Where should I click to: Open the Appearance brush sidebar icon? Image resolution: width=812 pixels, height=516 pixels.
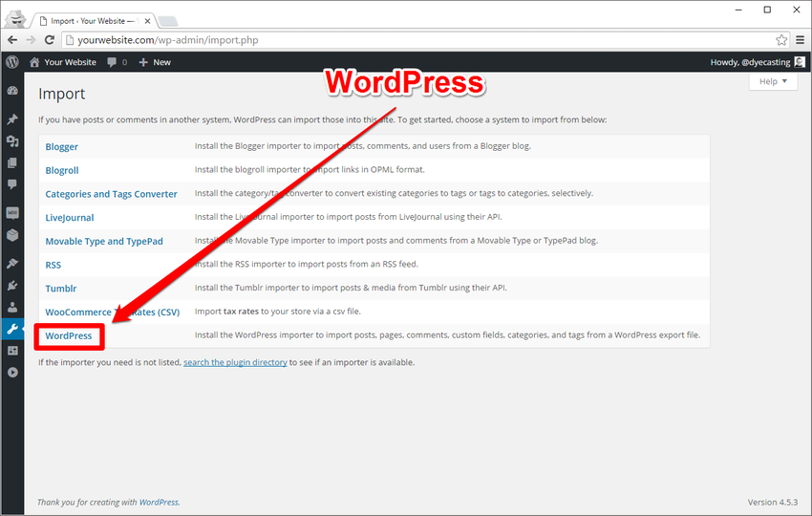pyautogui.click(x=12, y=263)
